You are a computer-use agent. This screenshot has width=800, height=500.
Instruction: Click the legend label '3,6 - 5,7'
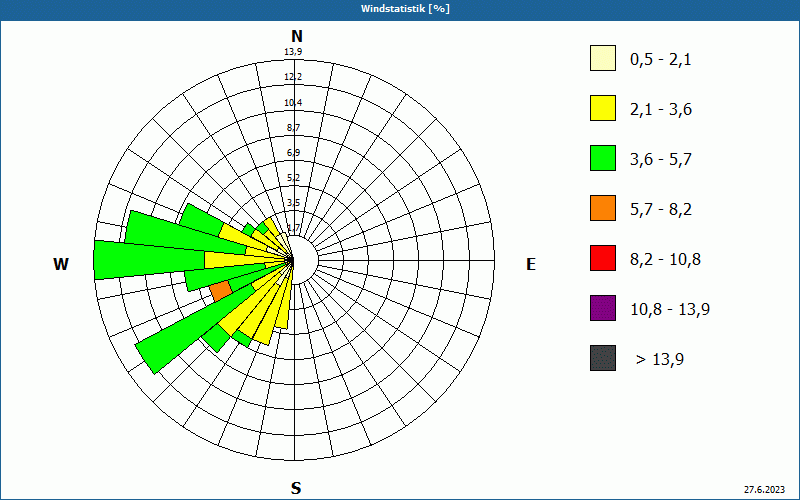tap(661, 160)
